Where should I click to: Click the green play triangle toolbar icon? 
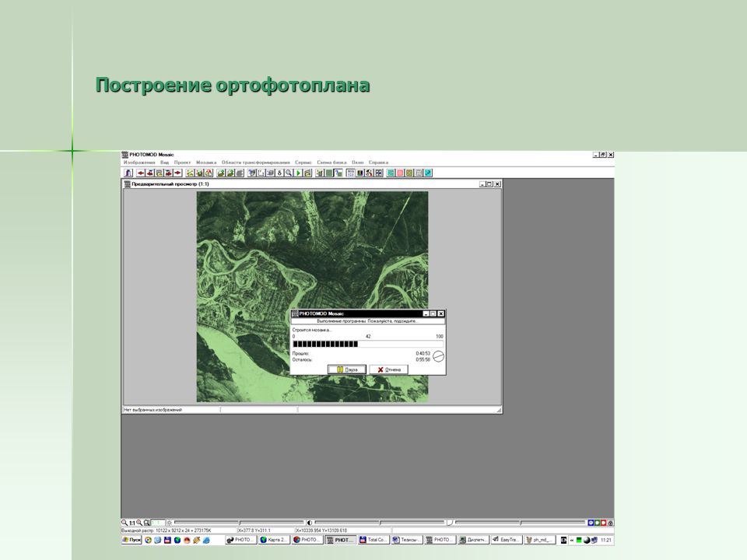pyautogui.click(x=298, y=173)
